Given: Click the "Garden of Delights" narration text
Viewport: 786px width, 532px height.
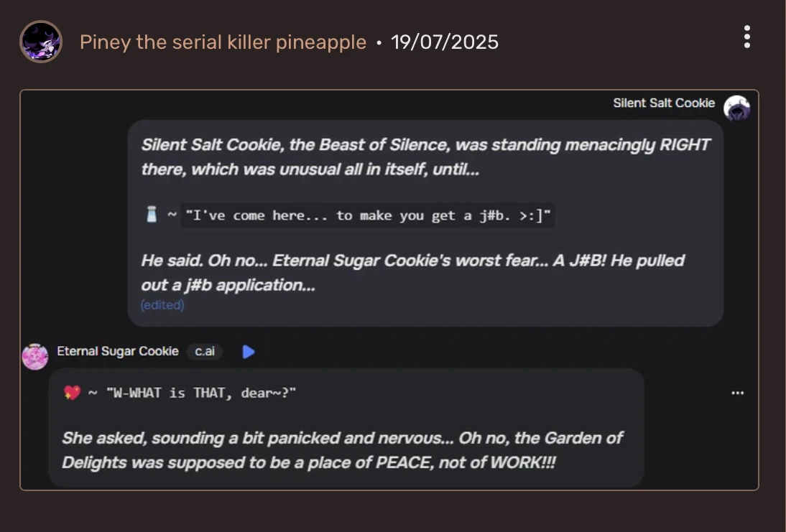Looking at the screenshot, I should (342, 449).
